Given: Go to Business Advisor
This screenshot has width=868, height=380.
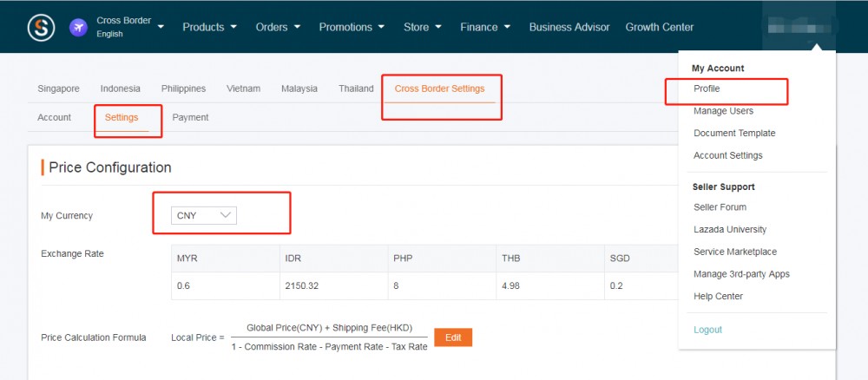Looking at the screenshot, I should (x=569, y=27).
